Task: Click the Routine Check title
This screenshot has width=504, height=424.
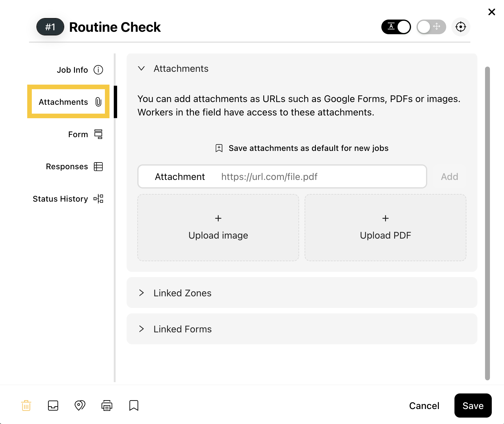Action: click(x=115, y=27)
